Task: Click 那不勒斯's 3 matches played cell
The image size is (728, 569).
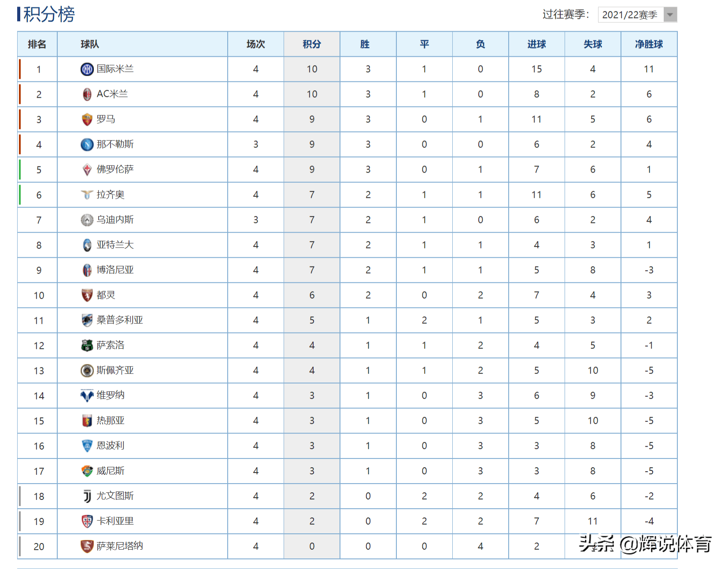Action: click(x=256, y=144)
